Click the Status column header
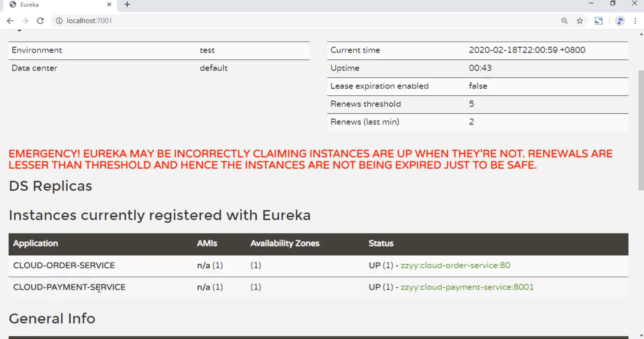This screenshot has width=644, height=339. [381, 244]
